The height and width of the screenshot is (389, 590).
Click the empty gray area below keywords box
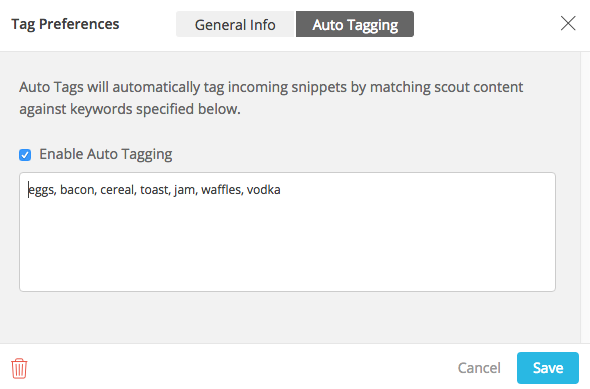[x=287, y=317]
